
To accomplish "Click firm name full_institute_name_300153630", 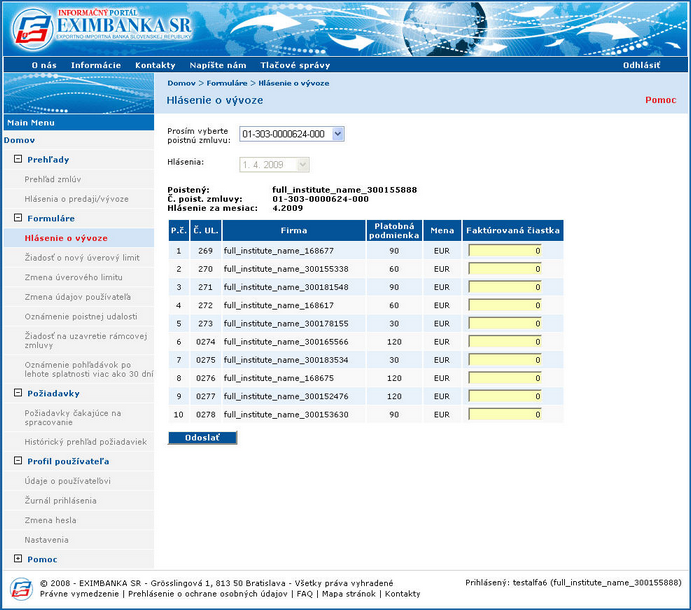I will click(286, 415).
